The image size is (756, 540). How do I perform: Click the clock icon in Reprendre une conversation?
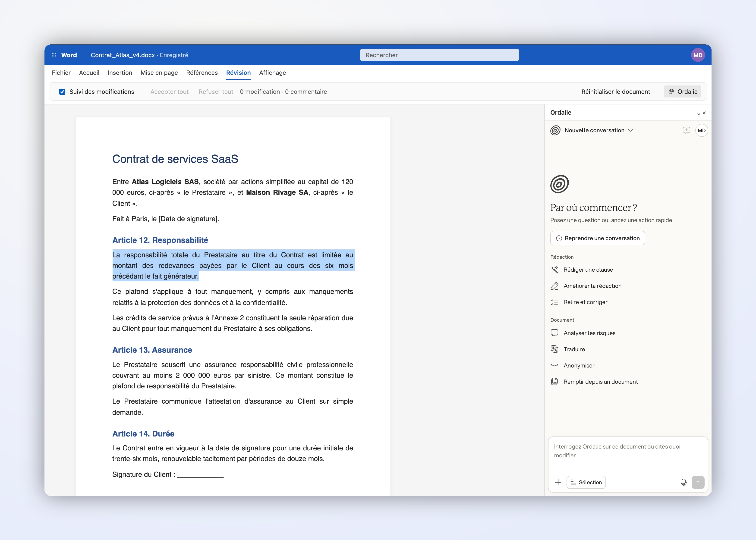[x=559, y=239]
